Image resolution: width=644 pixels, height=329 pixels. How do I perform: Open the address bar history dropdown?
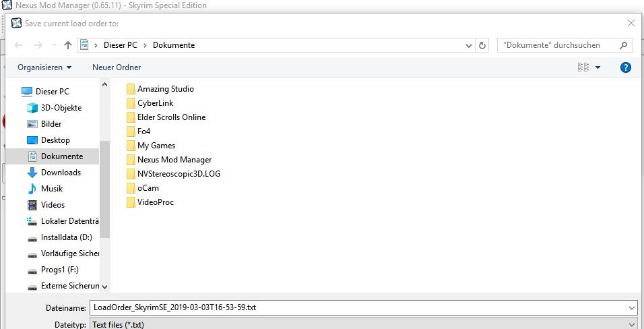pyautogui.click(x=469, y=45)
